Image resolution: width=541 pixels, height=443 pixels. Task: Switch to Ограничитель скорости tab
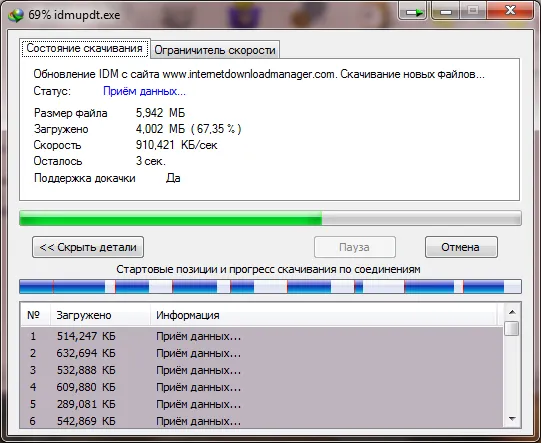(215, 50)
